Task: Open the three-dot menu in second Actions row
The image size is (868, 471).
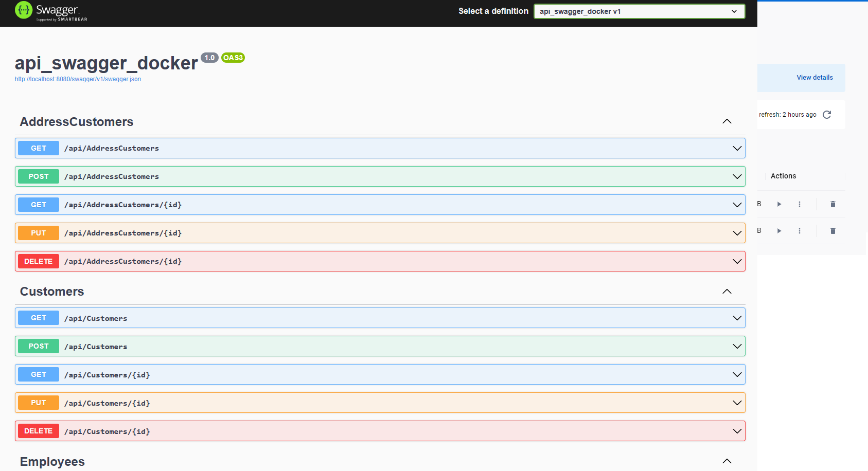Action: coord(799,231)
